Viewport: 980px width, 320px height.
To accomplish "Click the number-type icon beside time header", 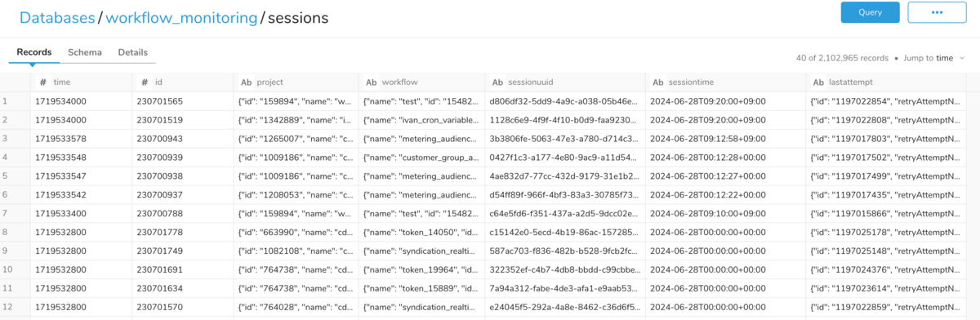I will pos(42,82).
